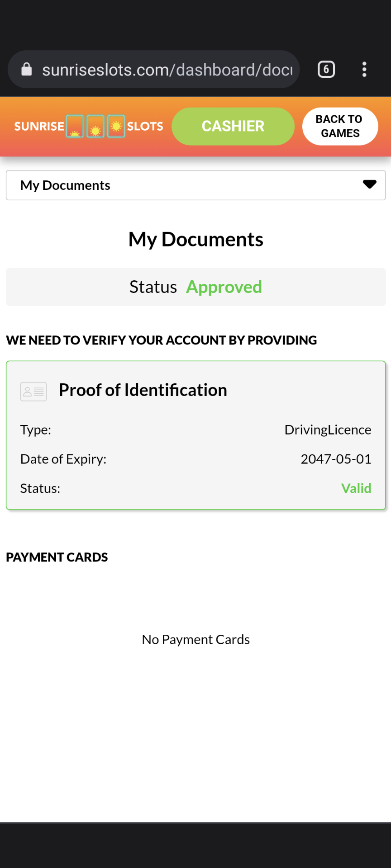Tap the lock icon in address bar

click(x=27, y=69)
